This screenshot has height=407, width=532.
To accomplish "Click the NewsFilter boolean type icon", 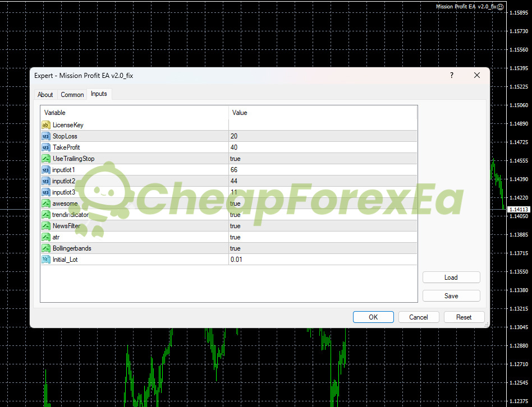I will [46, 226].
